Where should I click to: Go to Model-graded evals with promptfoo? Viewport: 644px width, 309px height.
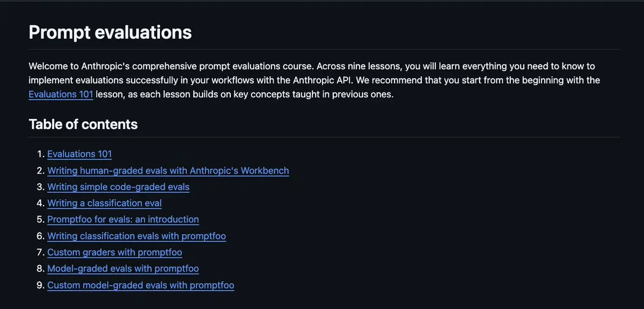point(123,269)
